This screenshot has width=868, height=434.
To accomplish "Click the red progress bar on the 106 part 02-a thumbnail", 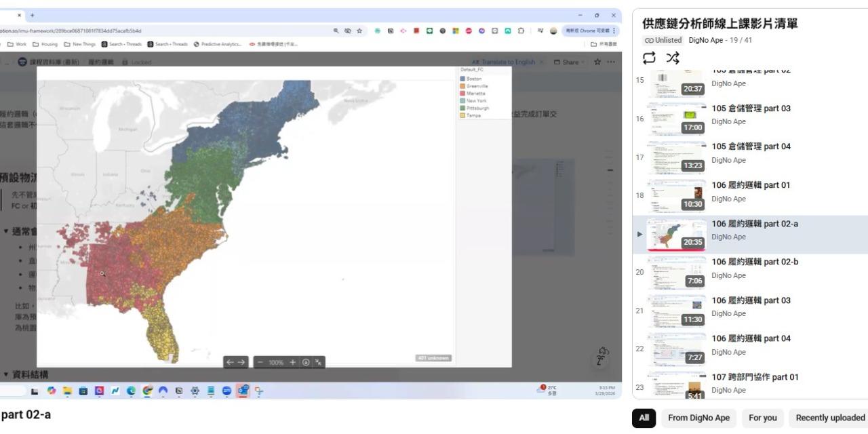I will coord(677,250).
